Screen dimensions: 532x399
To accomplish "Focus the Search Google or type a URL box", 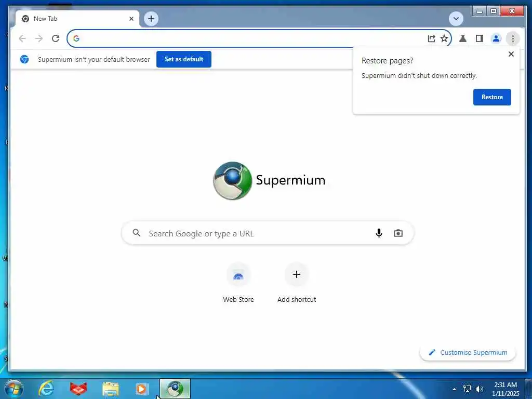I will pyautogui.click(x=268, y=233).
